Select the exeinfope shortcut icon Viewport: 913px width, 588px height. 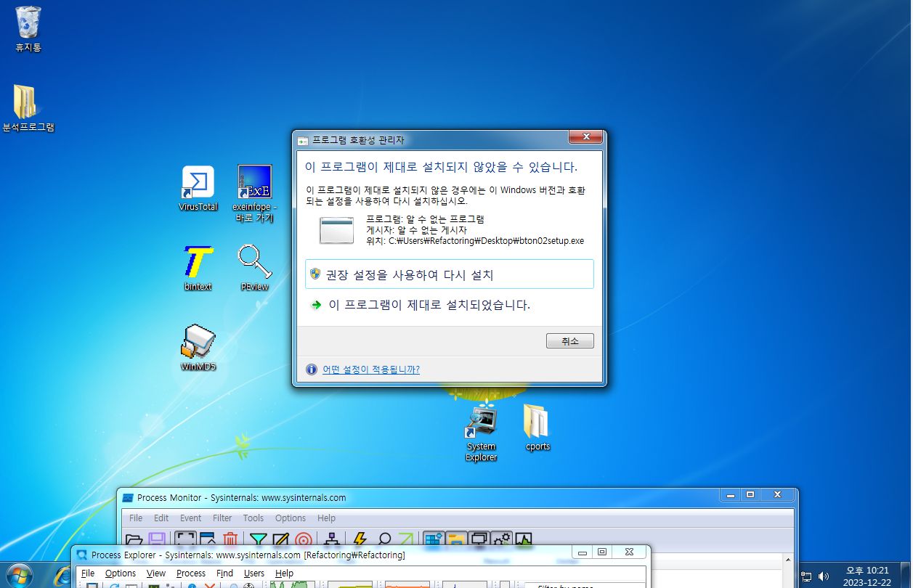coord(254,193)
